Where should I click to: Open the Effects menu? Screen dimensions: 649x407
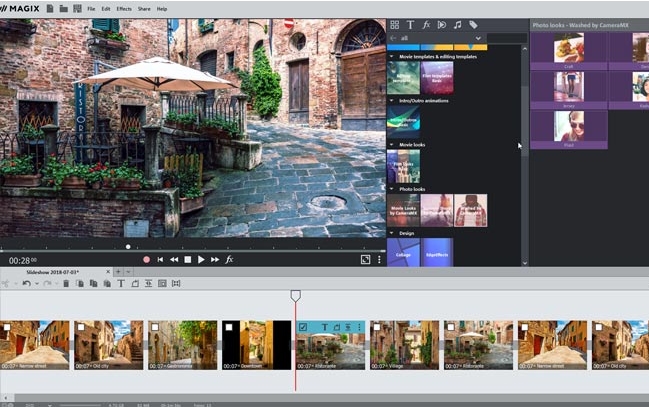point(124,9)
